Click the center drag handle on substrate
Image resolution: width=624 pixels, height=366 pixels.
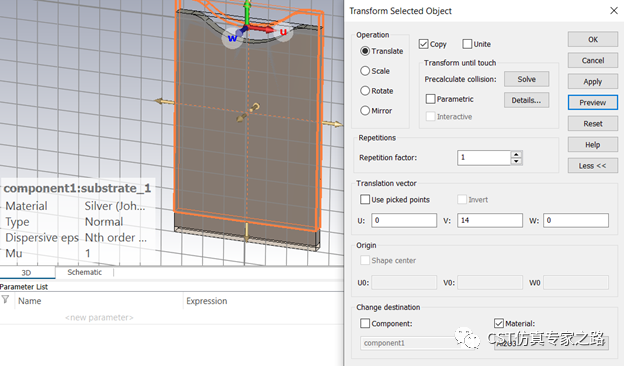point(248,112)
